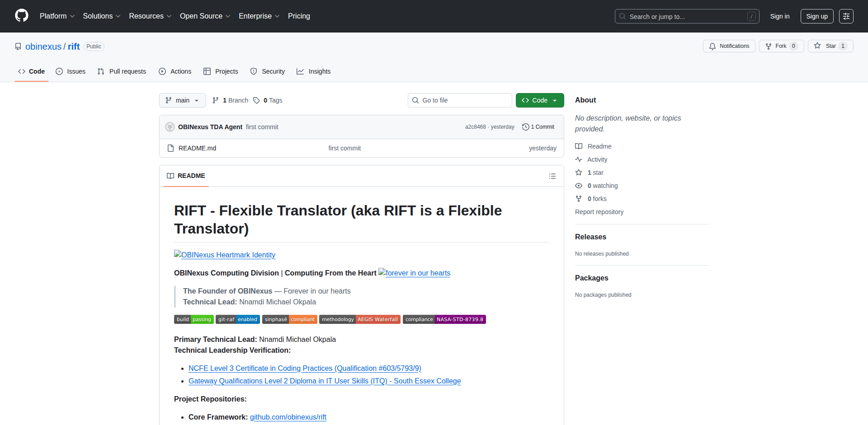Image resolution: width=868 pixels, height=425 pixels.
Task: Open the README outline list icon
Action: click(x=552, y=176)
